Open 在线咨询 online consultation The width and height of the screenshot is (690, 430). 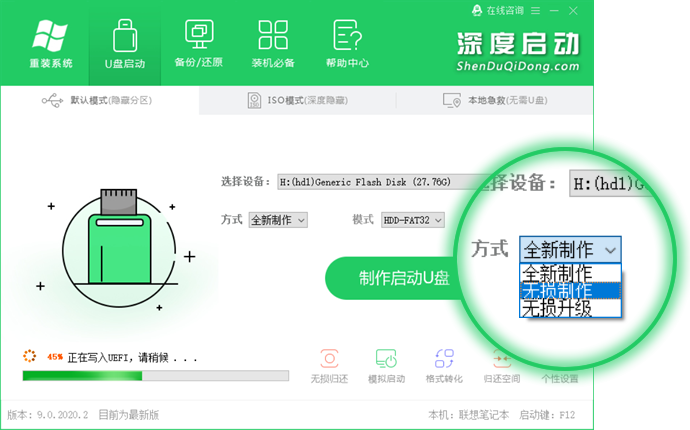point(498,11)
